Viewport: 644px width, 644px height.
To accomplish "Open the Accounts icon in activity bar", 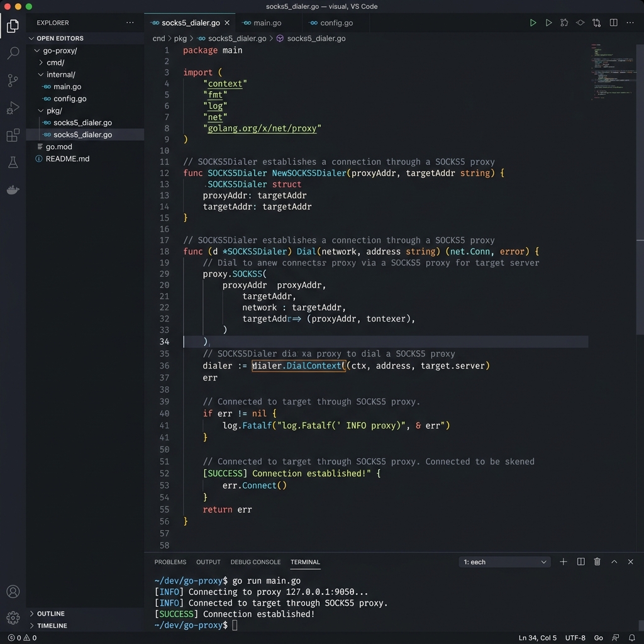I will 13,591.
